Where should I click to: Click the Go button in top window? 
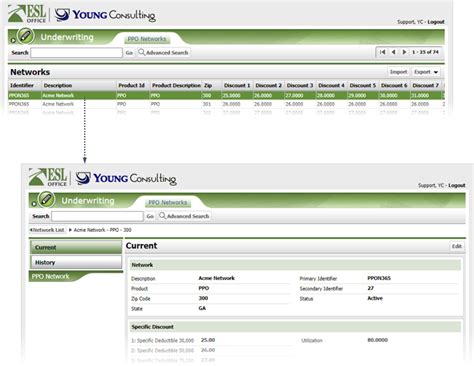point(129,53)
